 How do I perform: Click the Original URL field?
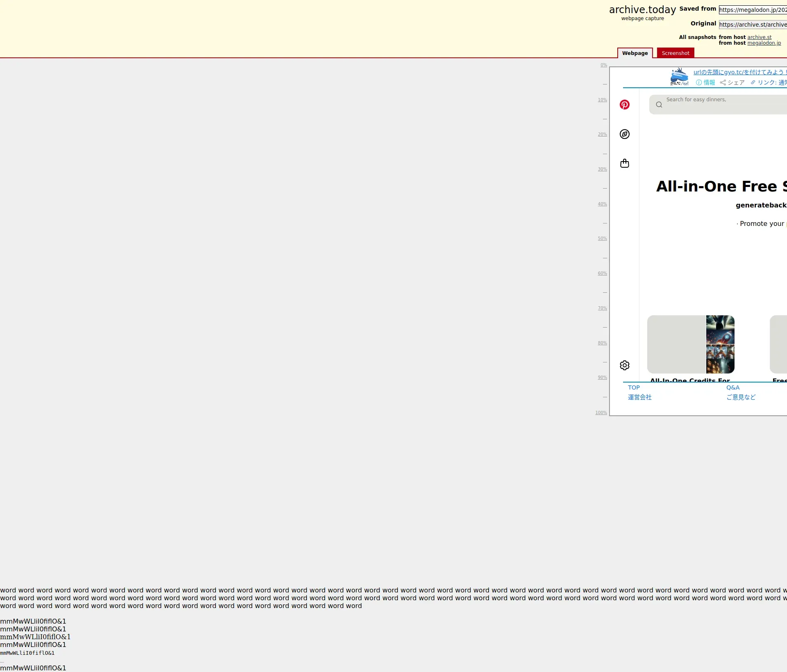(753, 25)
